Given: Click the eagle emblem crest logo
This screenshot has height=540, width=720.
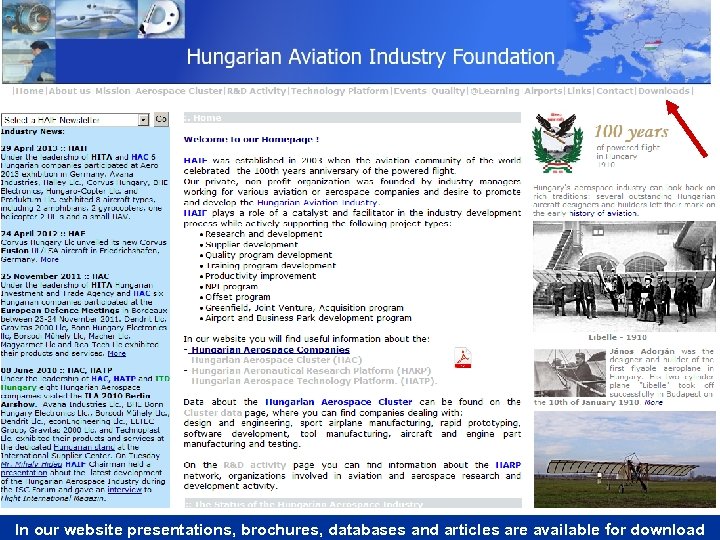Looking at the screenshot, I should pos(557,143).
